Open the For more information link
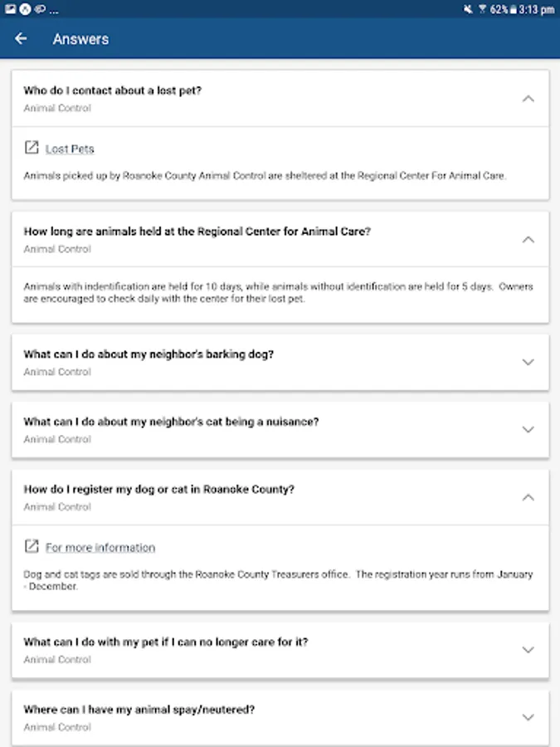The width and height of the screenshot is (560, 747). [x=100, y=548]
